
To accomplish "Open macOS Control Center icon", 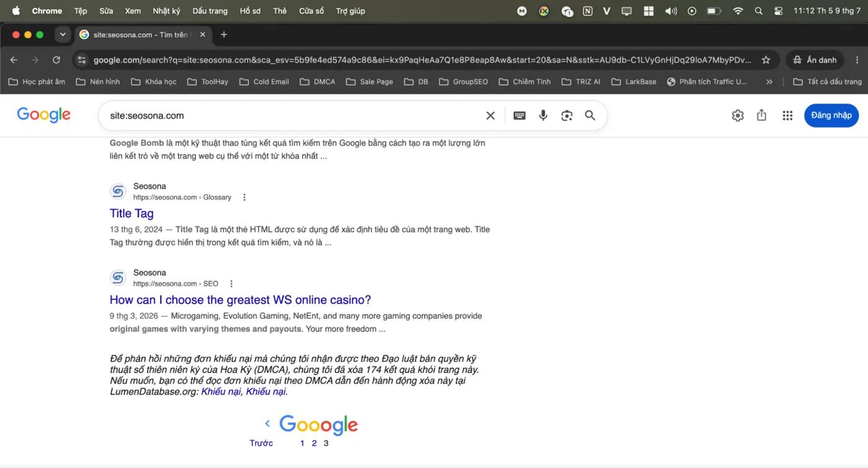I will tap(779, 11).
